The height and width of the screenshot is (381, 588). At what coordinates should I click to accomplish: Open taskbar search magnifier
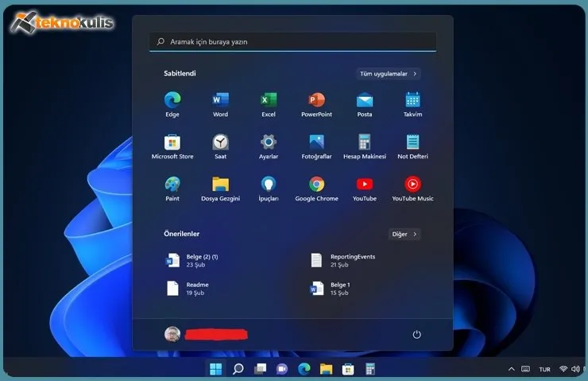238,369
